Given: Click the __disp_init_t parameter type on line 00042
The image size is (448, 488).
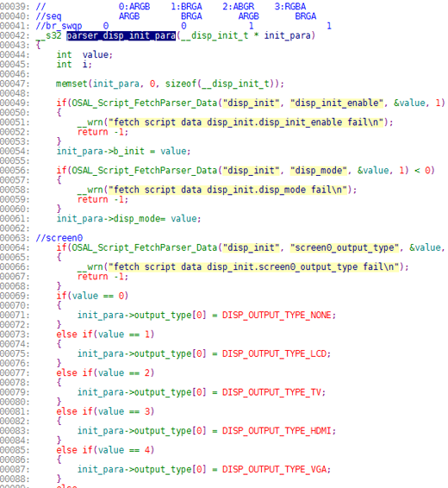Looking at the screenshot, I should pos(215,36).
